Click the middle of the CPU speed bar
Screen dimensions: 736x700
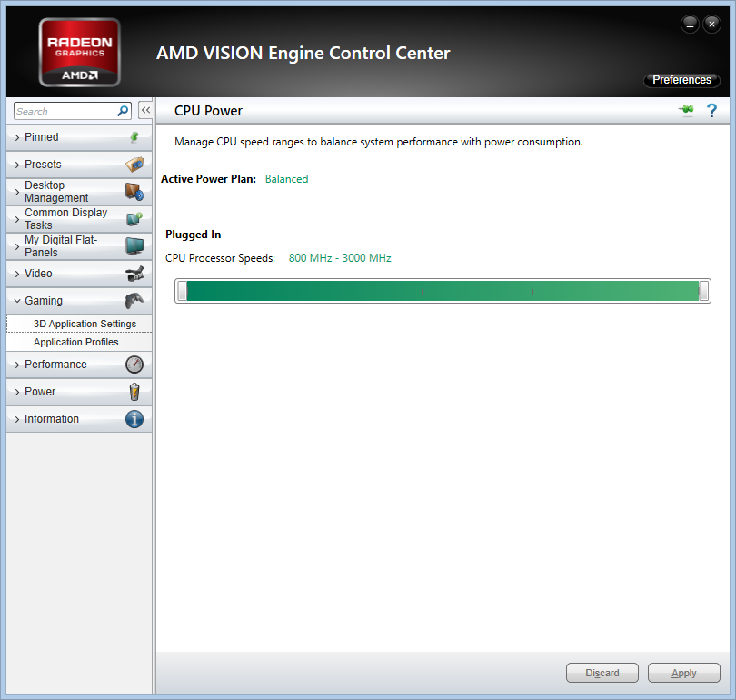coord(443,291)
